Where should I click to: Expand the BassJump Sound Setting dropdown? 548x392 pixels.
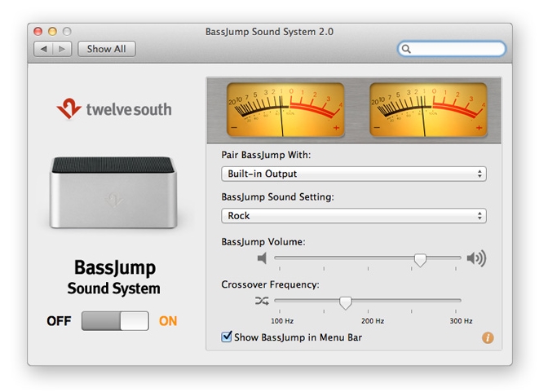[x=353, y=216]
